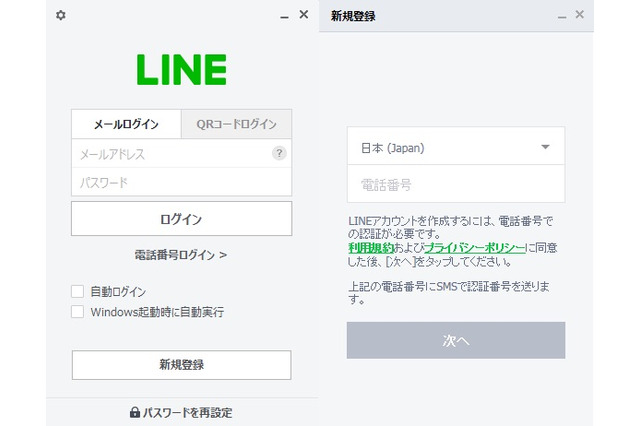Screen dimensions: 640x426
Task: Close the LINE login window
Action: pos(303,15)
